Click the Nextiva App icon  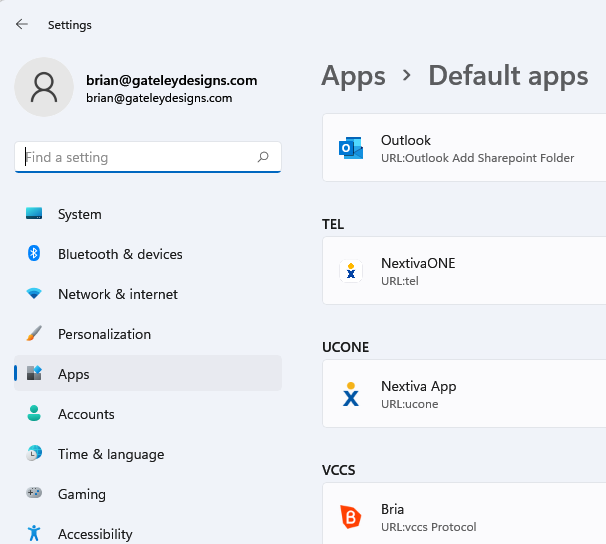coord(351,394)
